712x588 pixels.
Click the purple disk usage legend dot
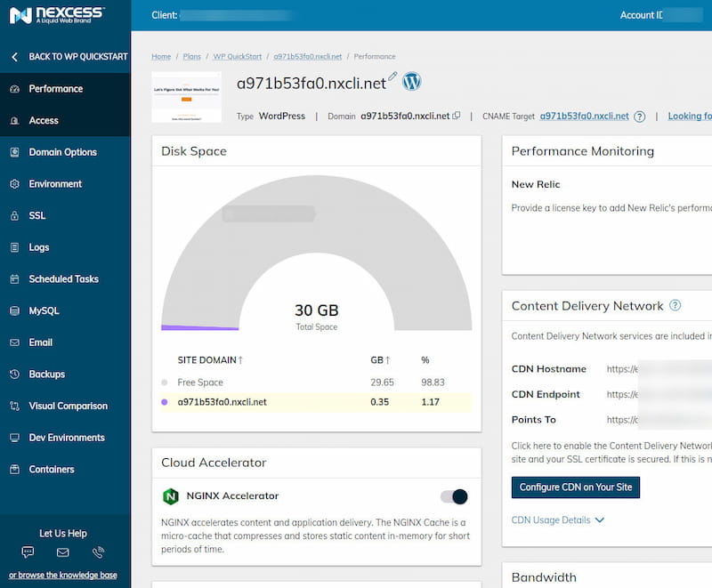pos(165,402)
